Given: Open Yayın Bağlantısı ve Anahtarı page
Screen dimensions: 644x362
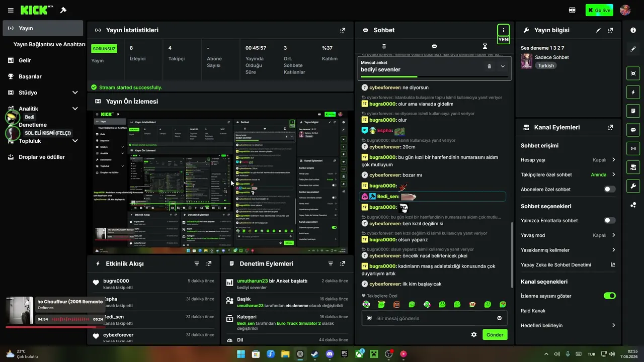Looking at the screenshot, I should 49,44.
